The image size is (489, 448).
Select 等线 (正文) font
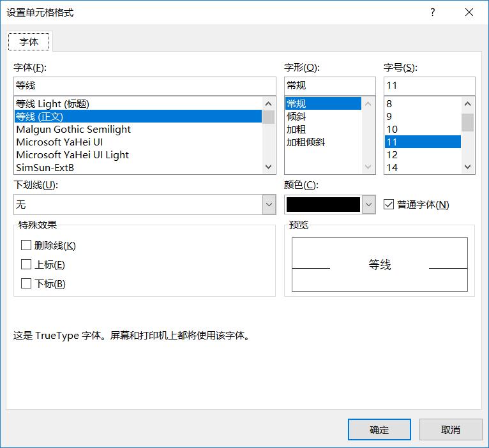(x=138, y=116)
